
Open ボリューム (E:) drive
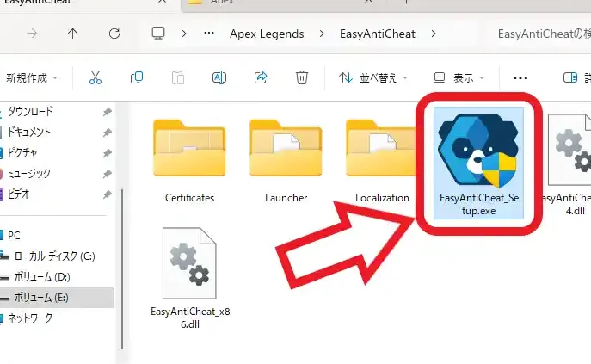[x=57, y=298]
